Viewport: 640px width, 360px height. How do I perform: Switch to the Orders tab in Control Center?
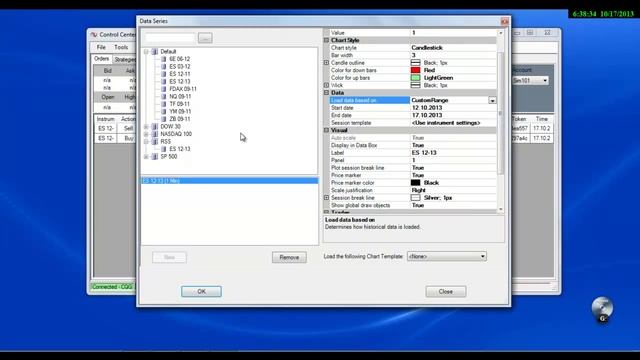click(x=102, y=59)
